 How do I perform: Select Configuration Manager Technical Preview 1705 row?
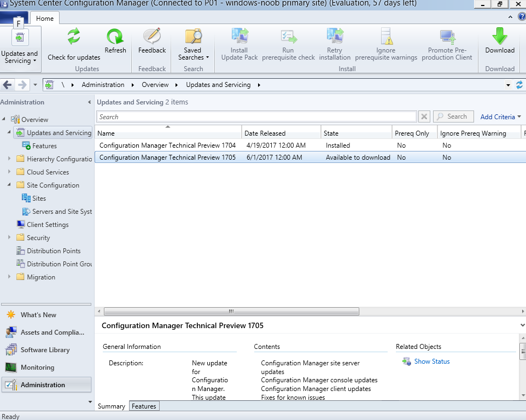click(311, 157)
